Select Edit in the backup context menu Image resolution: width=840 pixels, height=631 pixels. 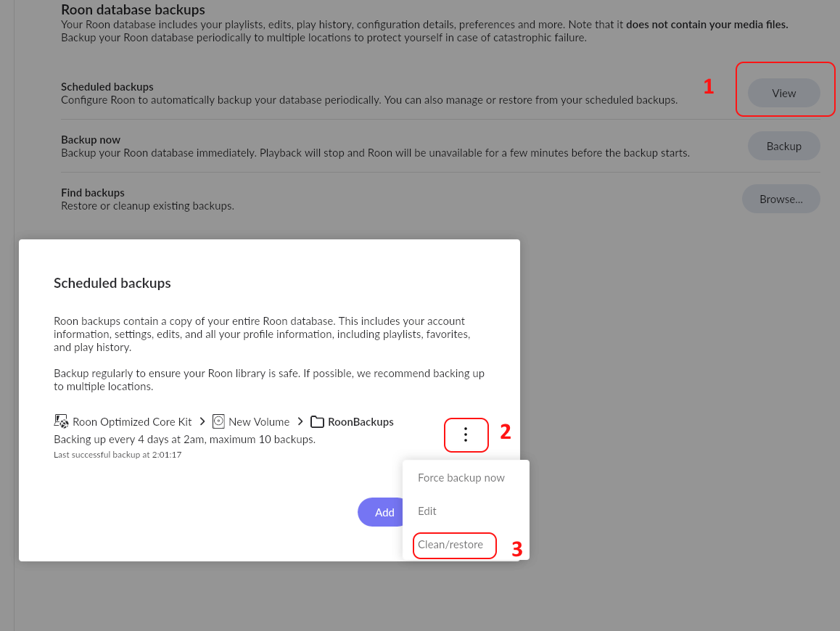(x=427, y=511)
